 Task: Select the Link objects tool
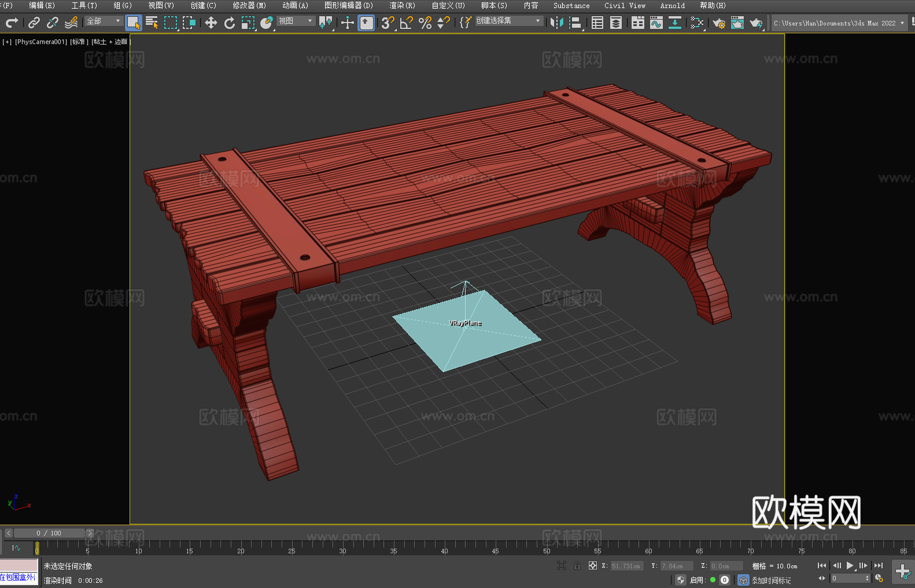34,23
